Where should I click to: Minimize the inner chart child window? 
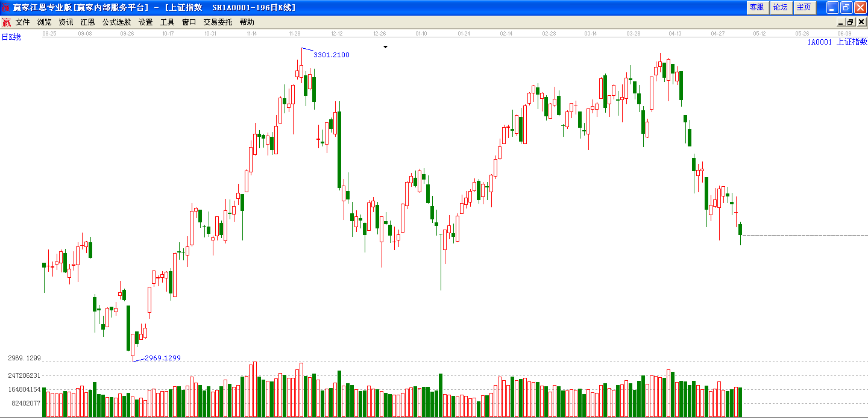point(840,22)
